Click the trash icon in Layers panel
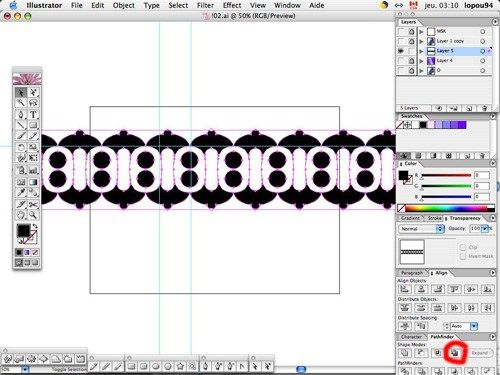 tap(485, 108)
